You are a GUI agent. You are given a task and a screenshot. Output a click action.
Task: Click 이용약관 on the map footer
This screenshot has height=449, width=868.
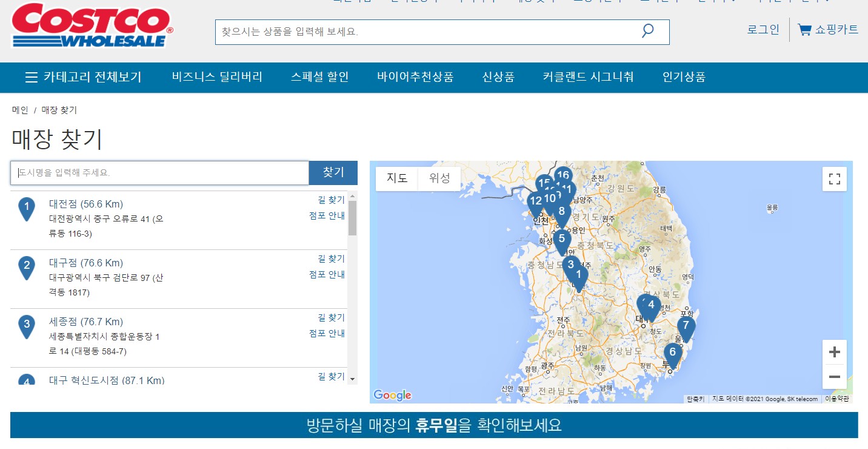click(837, 399)
